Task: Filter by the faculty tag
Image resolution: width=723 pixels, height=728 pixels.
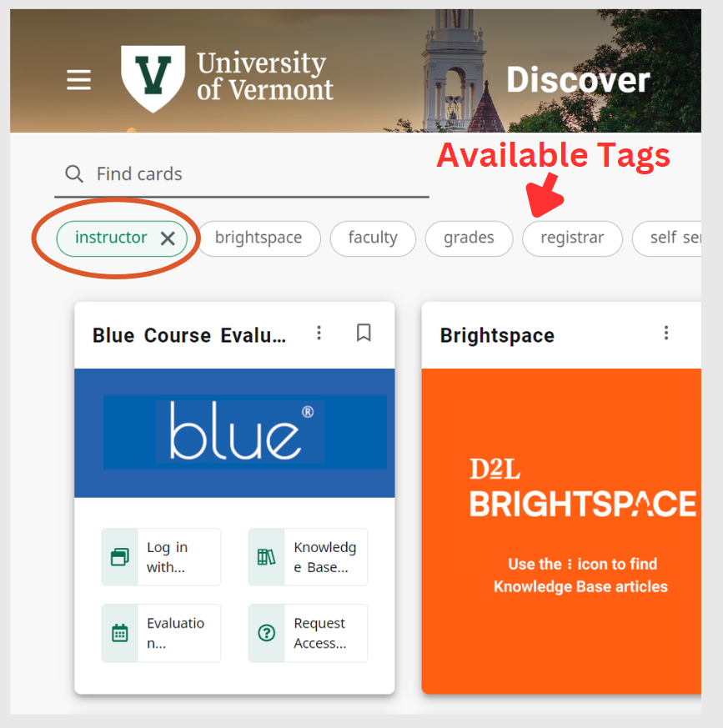Action: pyautogui.click(x=373, y=238)
